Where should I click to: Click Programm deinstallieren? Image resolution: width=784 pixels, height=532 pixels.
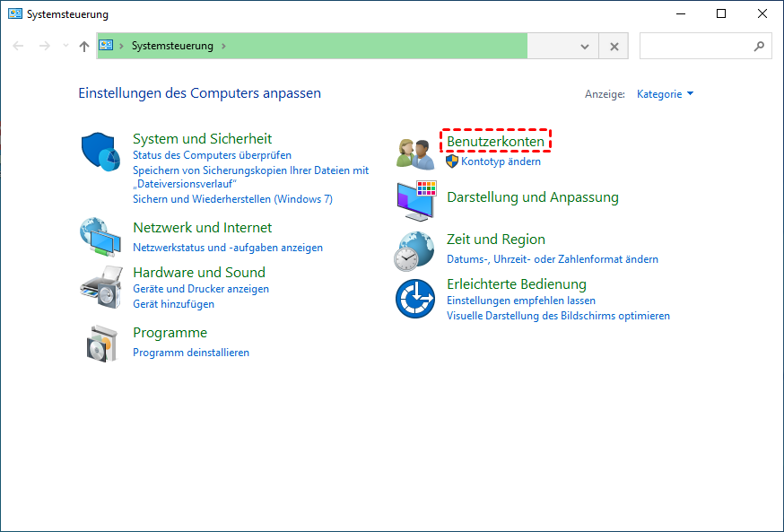[191, 353]
